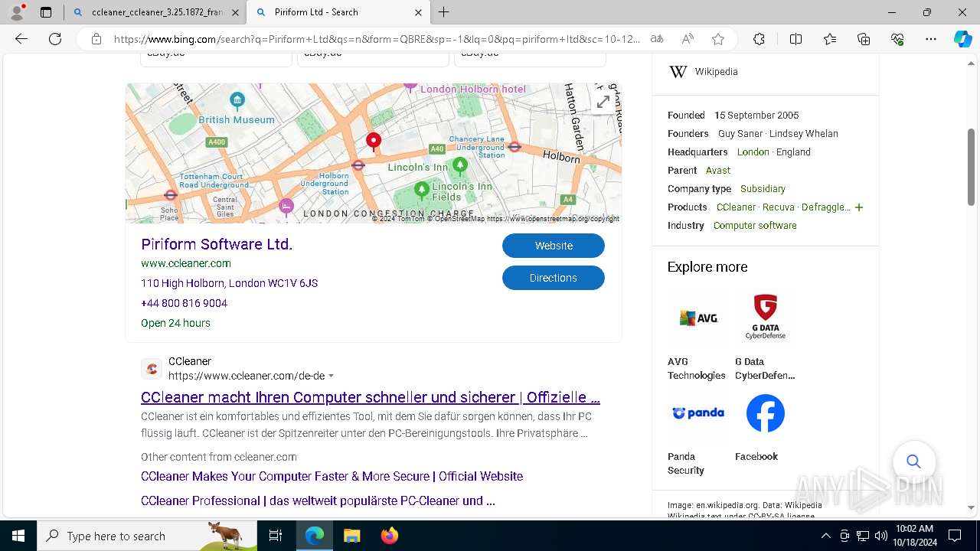Toggle split screen icon
Viewport: 980px width, 551px height.
(x=795, y=39)
